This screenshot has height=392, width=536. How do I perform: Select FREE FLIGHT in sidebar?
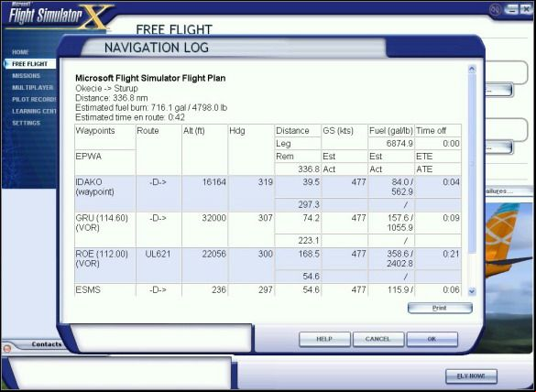point(29,64)
